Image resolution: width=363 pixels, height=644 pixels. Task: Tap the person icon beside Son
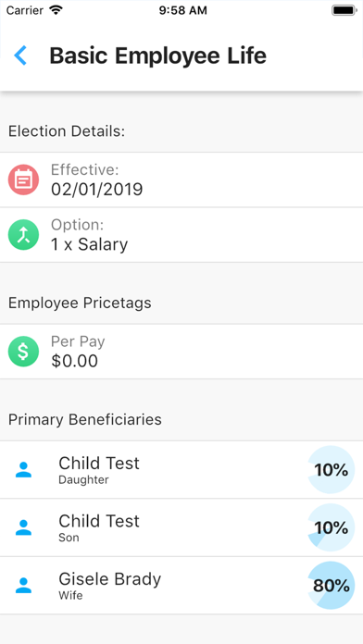pos(23,527)
